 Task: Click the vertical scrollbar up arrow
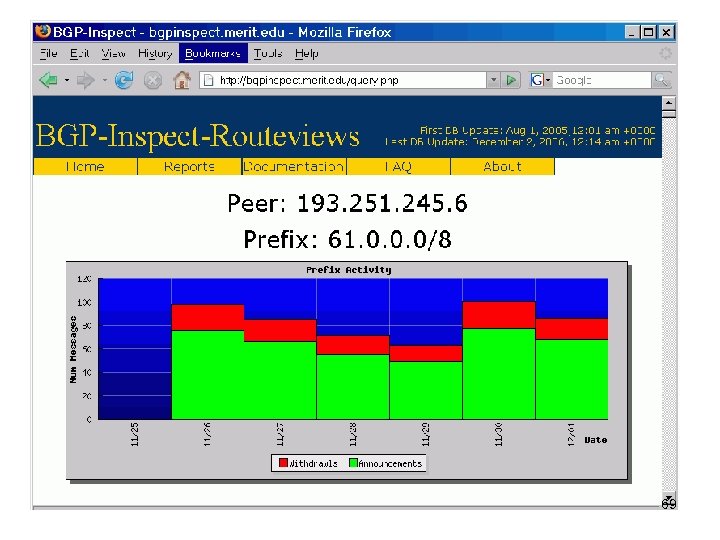point(669,103)
